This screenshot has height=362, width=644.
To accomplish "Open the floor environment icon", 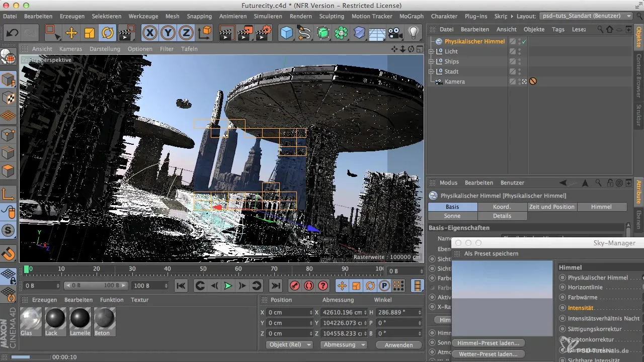I will [x=377, y=33].
